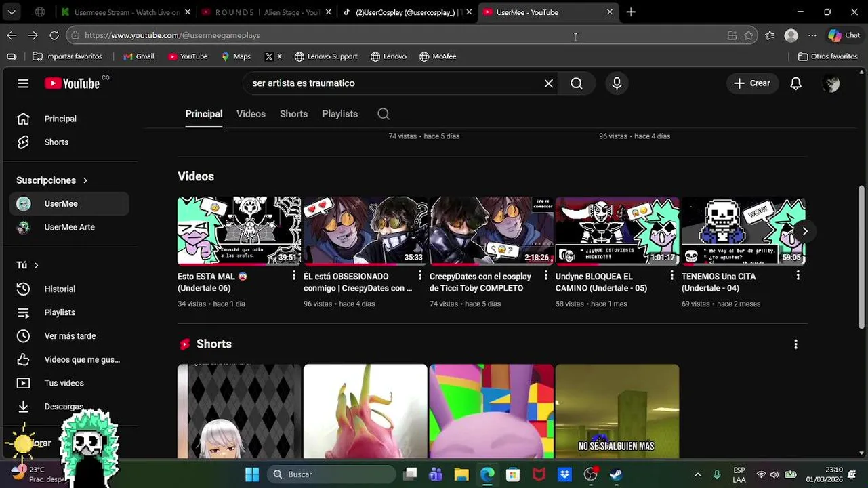Image resolution: width=868 pixels, height=488 pixels.
Task: Open a new browser tab
Action: click(631, 12)
